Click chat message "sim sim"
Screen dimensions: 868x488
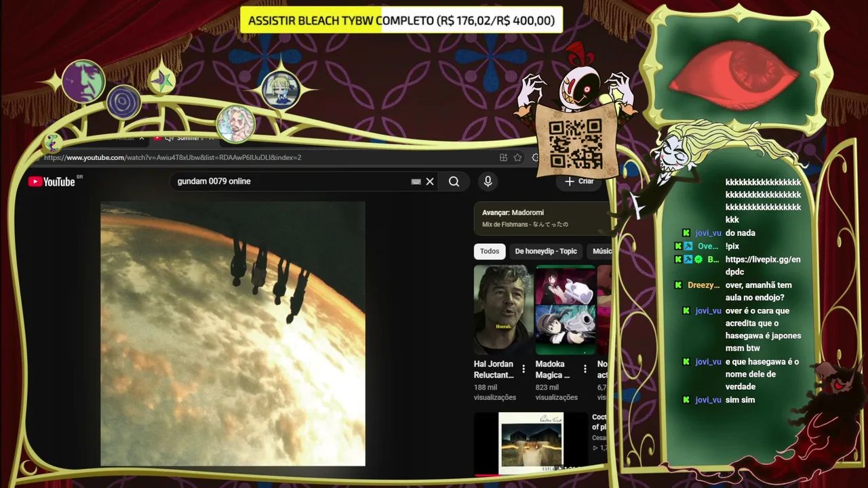point(740,400)
